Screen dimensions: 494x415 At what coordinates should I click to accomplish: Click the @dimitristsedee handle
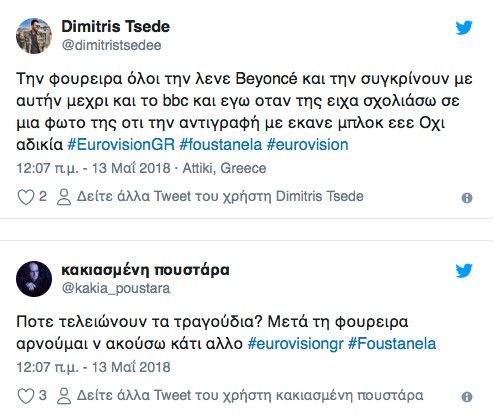tap(111, 45)
